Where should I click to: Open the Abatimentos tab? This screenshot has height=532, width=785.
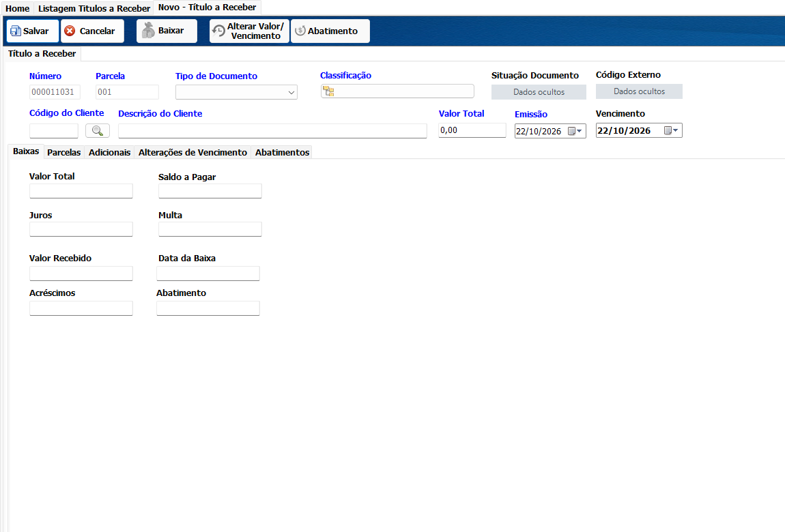(x=283, y=153)
